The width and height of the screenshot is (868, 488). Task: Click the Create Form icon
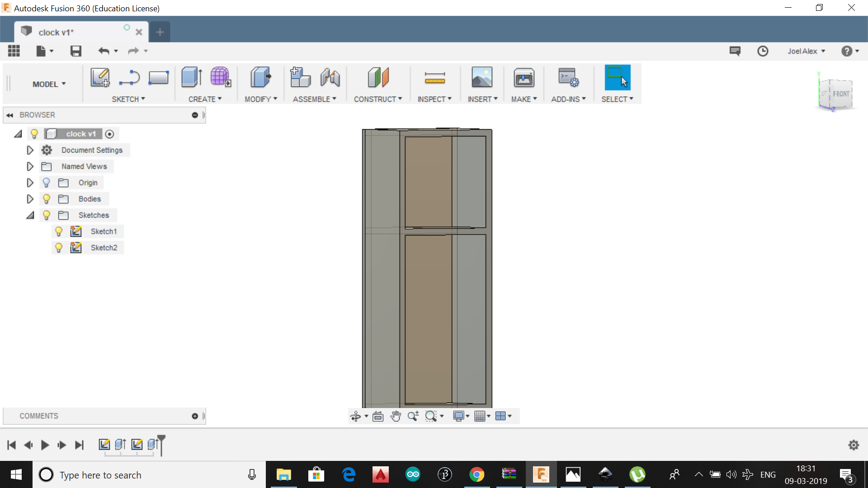221,77
